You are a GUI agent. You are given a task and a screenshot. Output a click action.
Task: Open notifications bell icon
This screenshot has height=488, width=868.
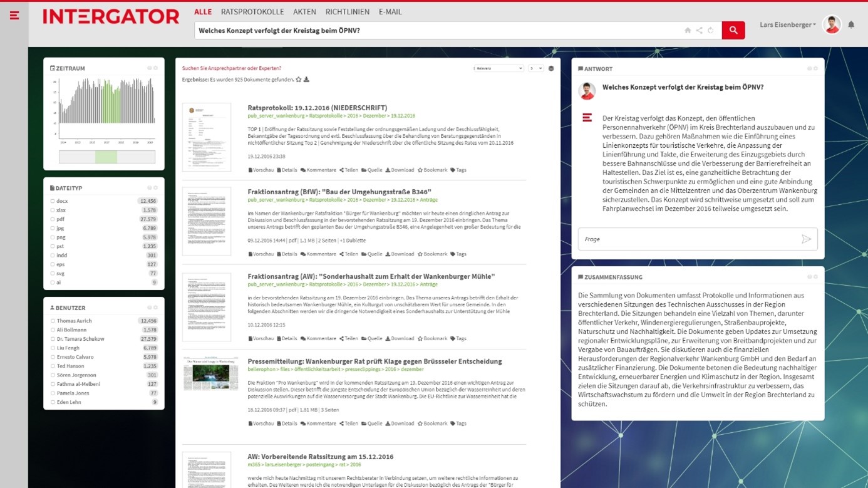(x=851, y=25)
